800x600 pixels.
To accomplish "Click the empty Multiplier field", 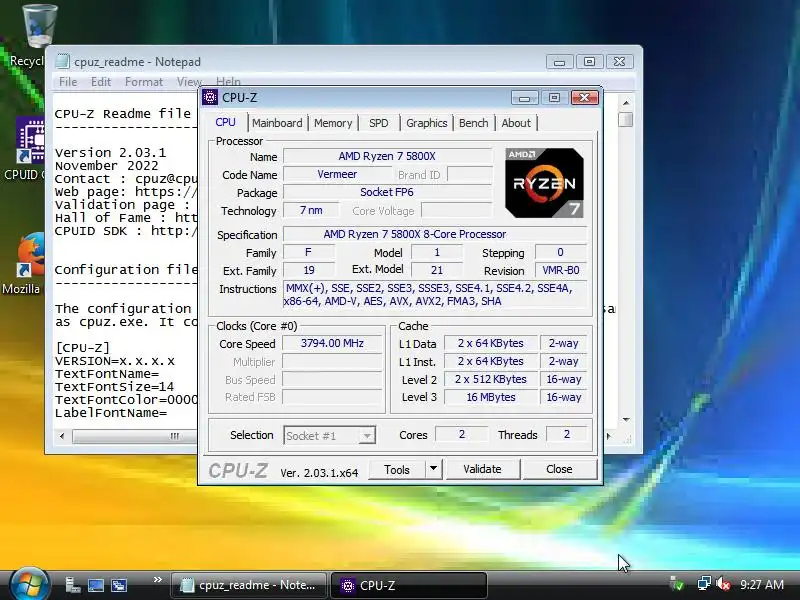I will point(332,362).
